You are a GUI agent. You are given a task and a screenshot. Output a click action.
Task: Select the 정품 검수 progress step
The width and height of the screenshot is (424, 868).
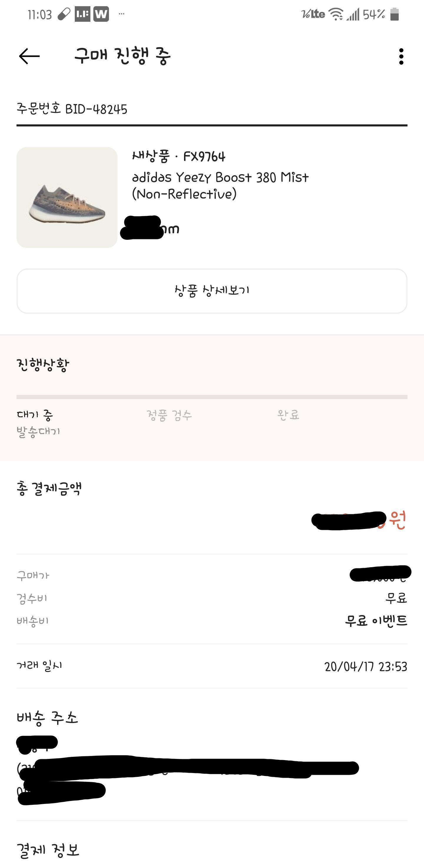point(169,415)
